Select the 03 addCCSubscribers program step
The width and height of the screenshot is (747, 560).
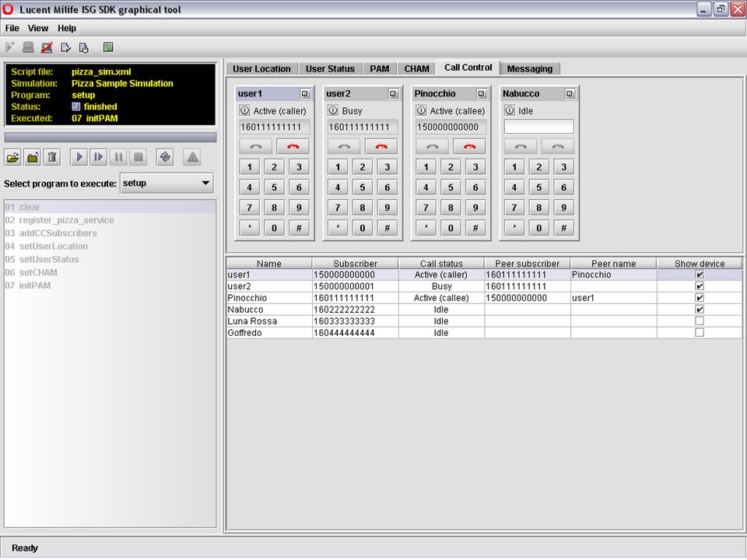110,233
